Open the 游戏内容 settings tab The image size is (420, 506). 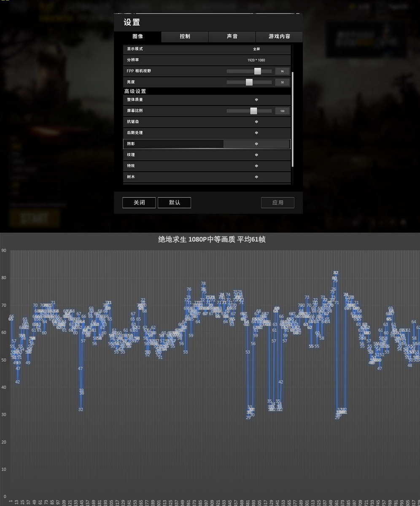(279, 37)
